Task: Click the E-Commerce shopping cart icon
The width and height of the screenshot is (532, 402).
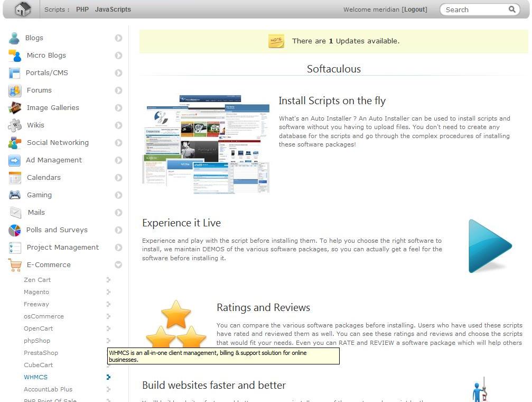Action: 15,265
